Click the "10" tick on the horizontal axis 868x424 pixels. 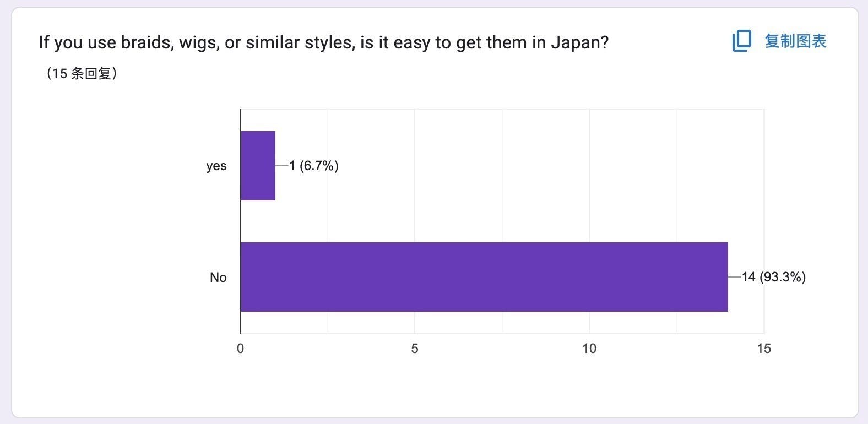pyautogui.click(x=589, y=349)
